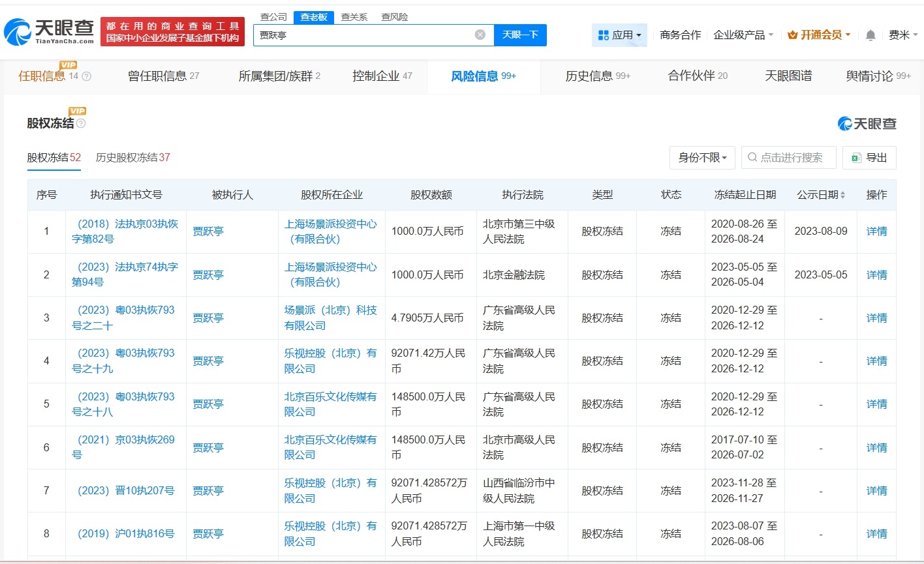Click the magnifier in 点击进行搜索 box
The height and width of the screenshot is (564, 924).
pyautogui.click(x=752, y=157)
